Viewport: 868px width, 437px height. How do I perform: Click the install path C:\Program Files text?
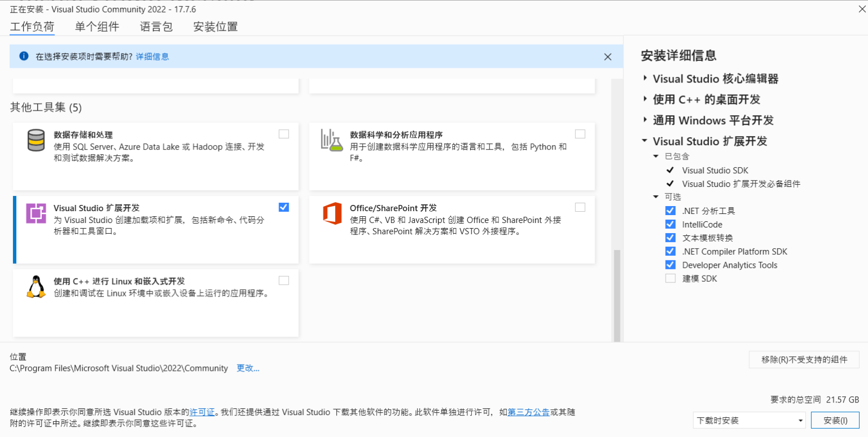119,368
